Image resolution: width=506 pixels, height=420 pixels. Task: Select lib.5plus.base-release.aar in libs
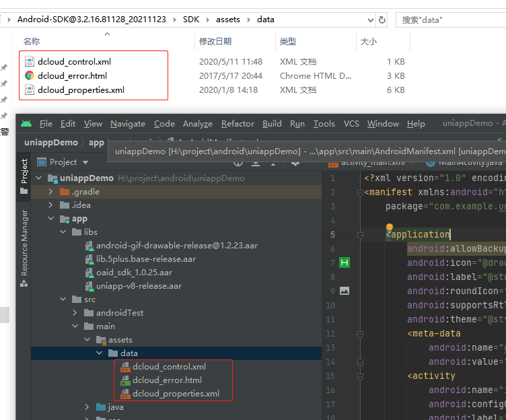tap(146, 259)
